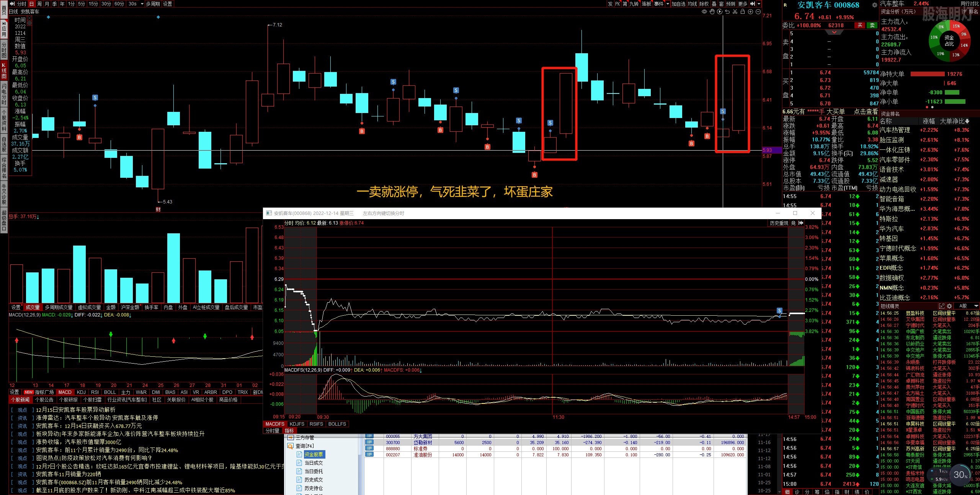Expand the red chevron under order ratio
The image size is (980, 495).
coord(834,33)
